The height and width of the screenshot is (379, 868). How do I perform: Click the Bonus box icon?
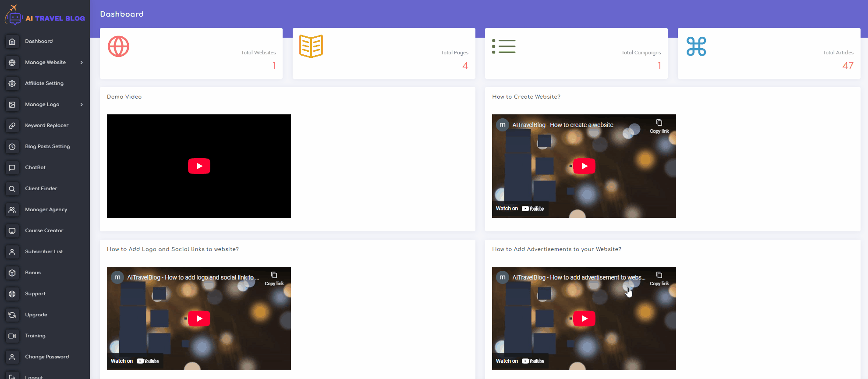pos(12,273)
